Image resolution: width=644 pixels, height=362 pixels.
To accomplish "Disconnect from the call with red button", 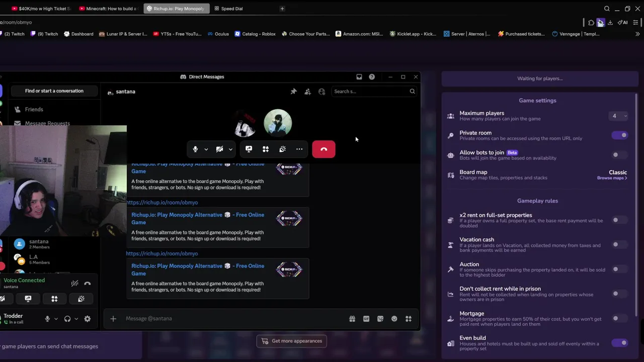I will tap(324, 149).
